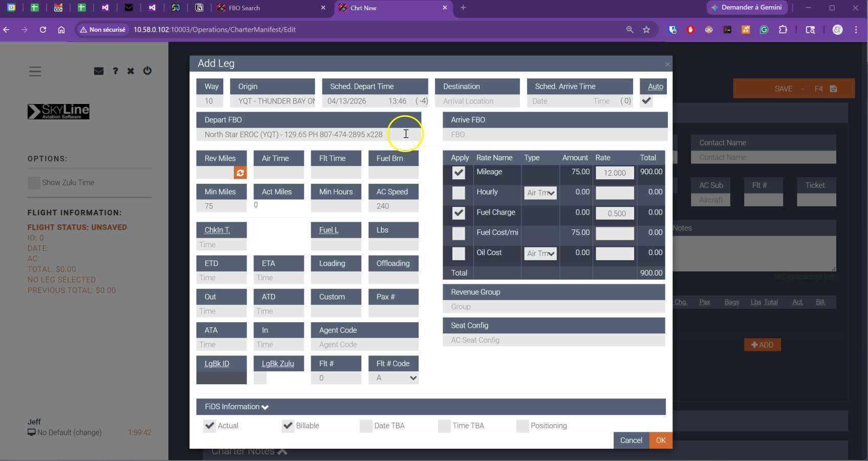This screenshot has width=868, height=461.
Task: Select the Chrt New browser tab
Action: [393, 8]
